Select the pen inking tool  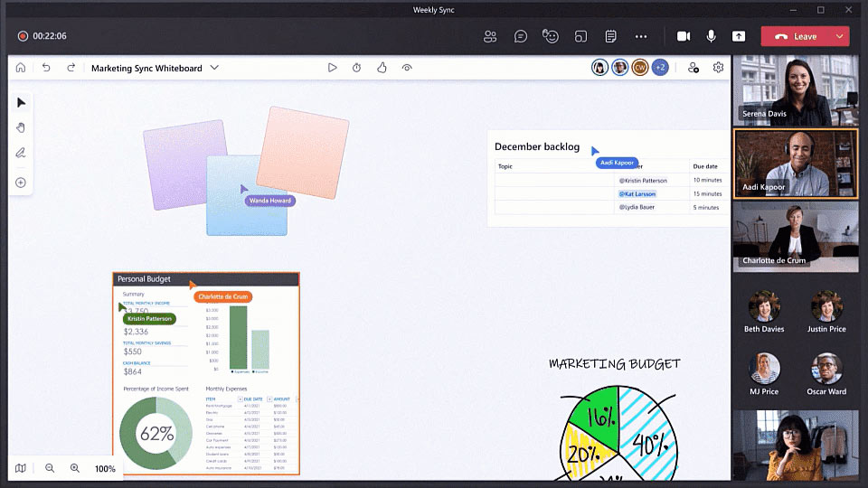(21, 153)
